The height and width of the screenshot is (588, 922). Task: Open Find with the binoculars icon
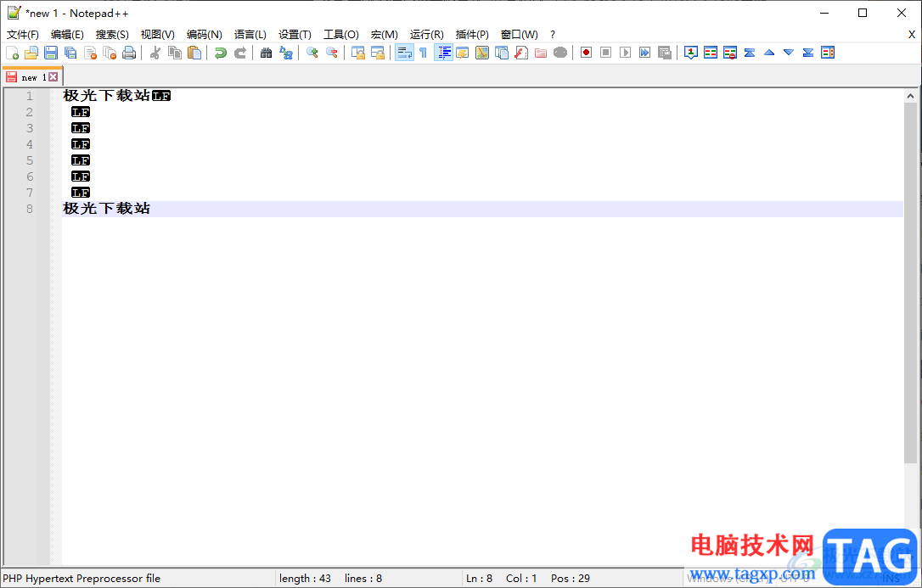pyautogui.click(x=267, y=53)
